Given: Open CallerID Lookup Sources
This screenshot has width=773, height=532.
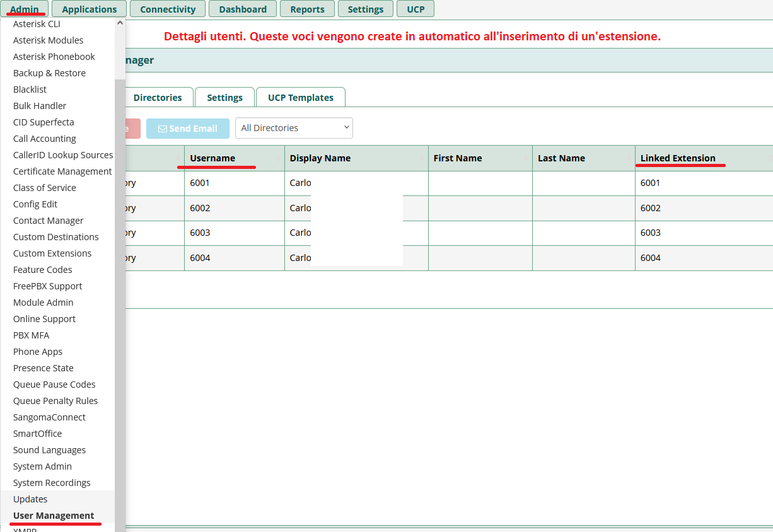Looking at the screenshot, I should [63, 155].
